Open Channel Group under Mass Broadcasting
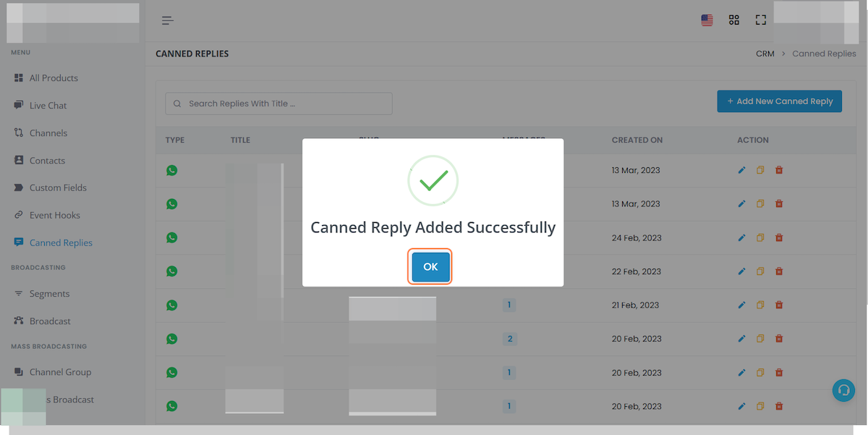The width and height of the screenshot is (868, 435). coord(60,372)
